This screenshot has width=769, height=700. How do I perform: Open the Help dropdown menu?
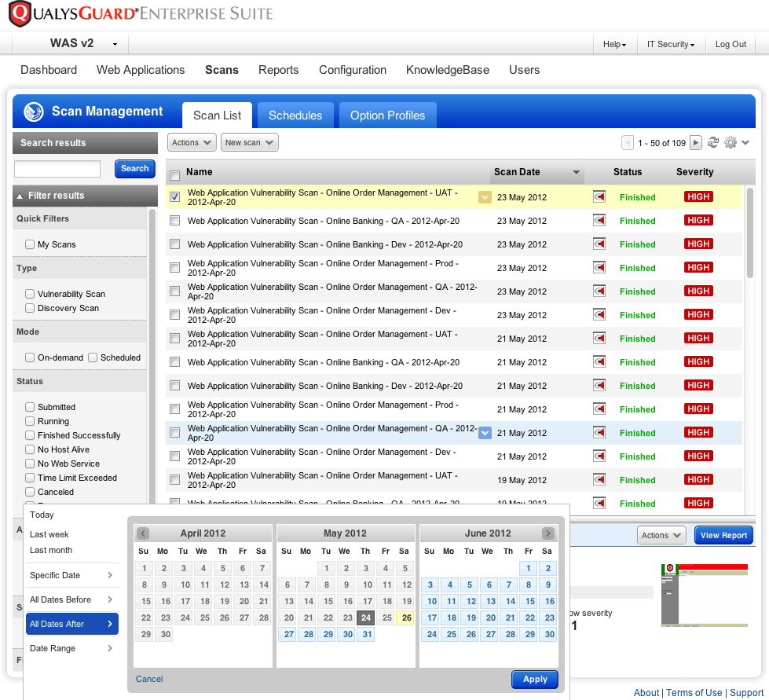pos(614,44)
